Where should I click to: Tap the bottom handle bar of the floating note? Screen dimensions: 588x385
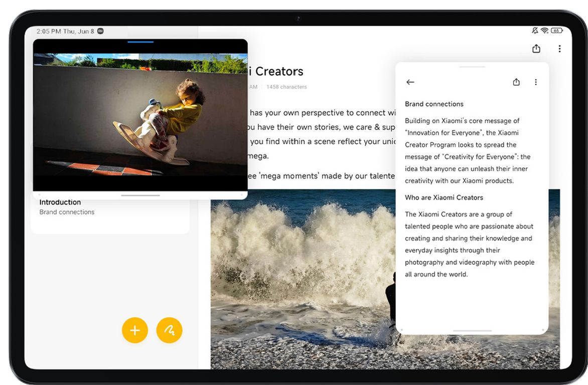pyautogui.click(x=472, y=331)
